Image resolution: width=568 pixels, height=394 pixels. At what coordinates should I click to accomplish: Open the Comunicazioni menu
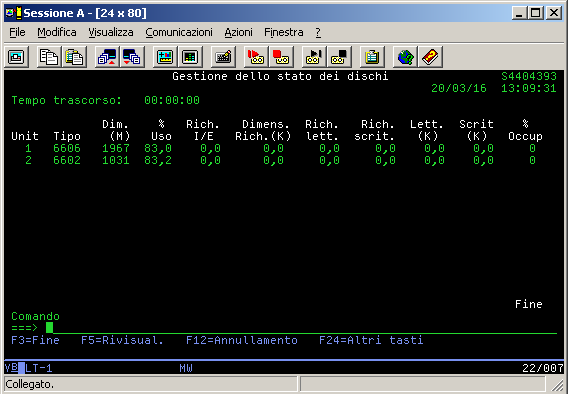(x=179, y=32)
